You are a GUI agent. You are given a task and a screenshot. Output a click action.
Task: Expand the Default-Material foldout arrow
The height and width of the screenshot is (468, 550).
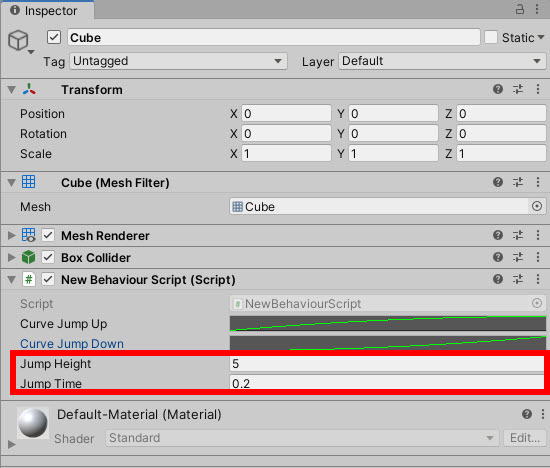[x=12, y=444]
